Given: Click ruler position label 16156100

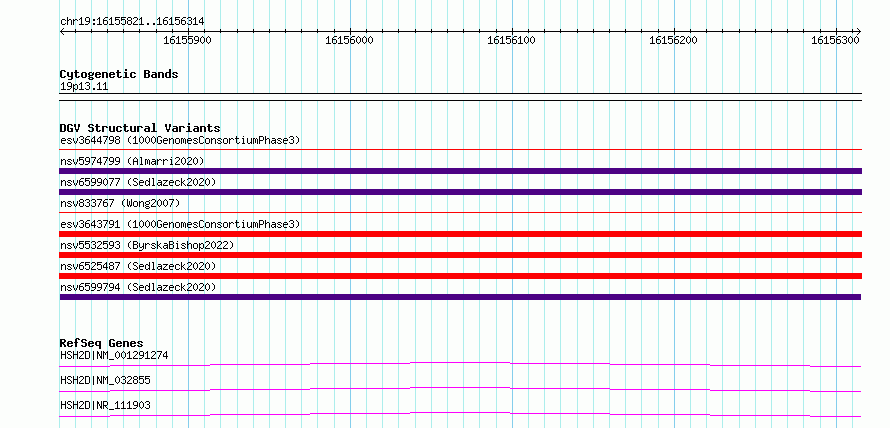Looking at the screenshot, I should pyautogui.click(x=511, y=40).
